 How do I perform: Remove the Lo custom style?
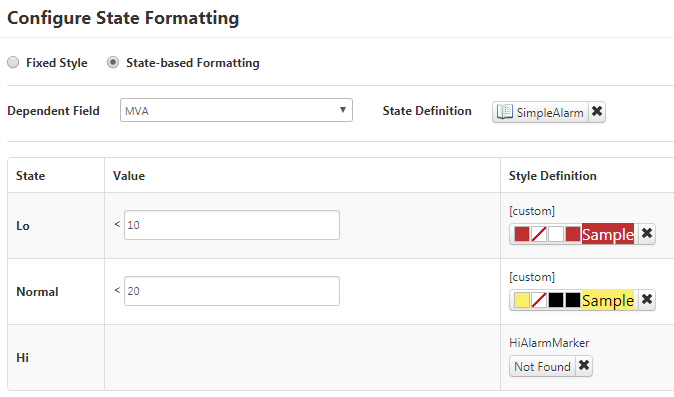[x=647, y=234]
